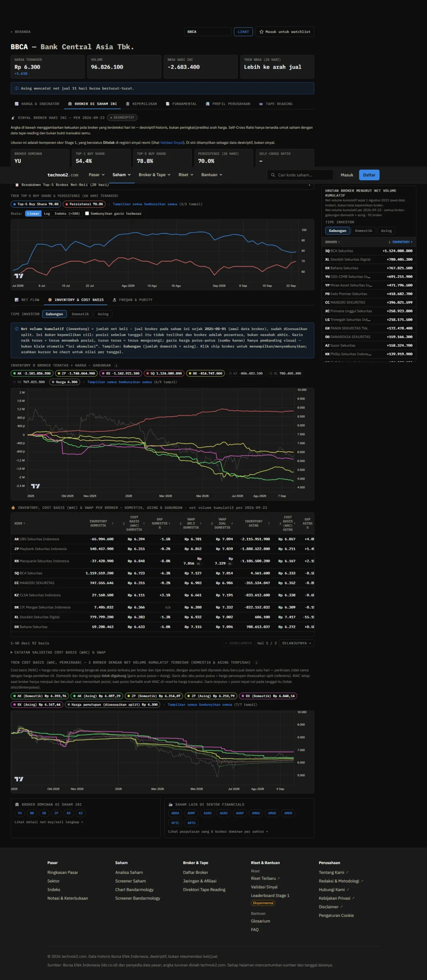
Task: Click the Tape Reading tab icon
Action: (x=261, y=104)
